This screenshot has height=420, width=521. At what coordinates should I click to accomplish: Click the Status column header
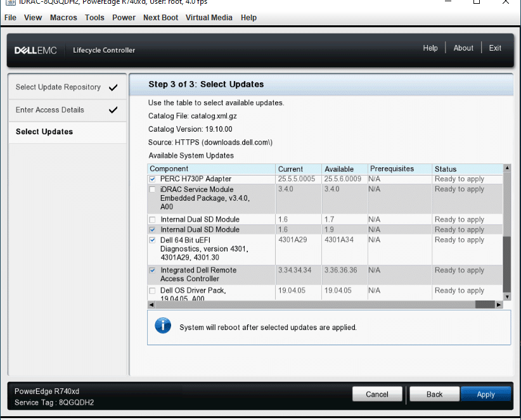[468, 169]
